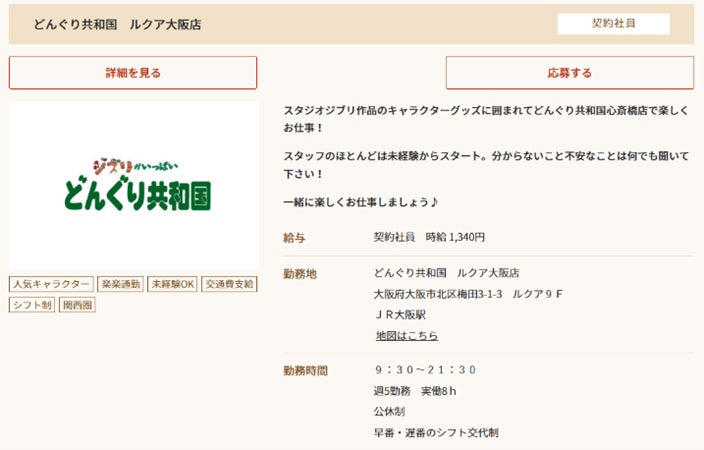Viewport: 704px width, 450px height.
Task: Click the 給与 section label
Action: pos(294,238)
